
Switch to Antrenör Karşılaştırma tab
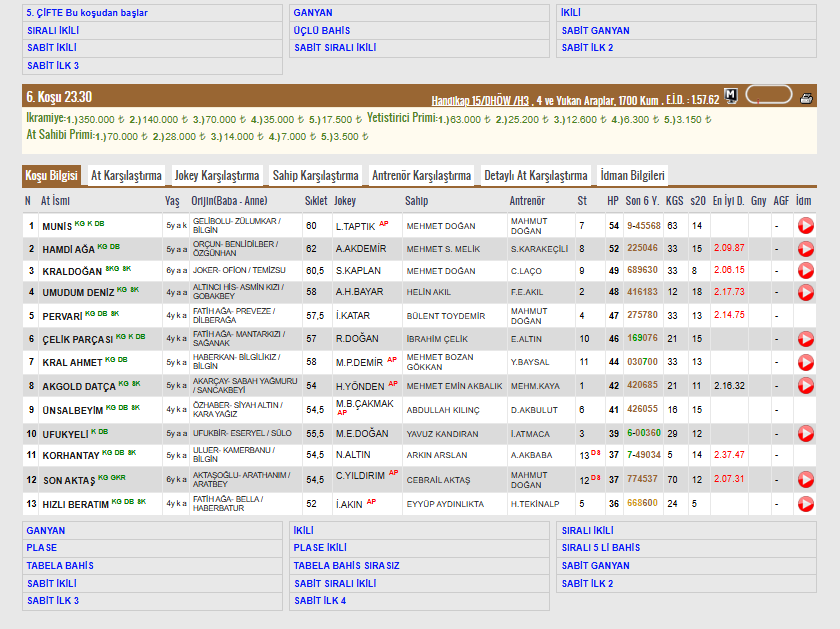[422, 175]
